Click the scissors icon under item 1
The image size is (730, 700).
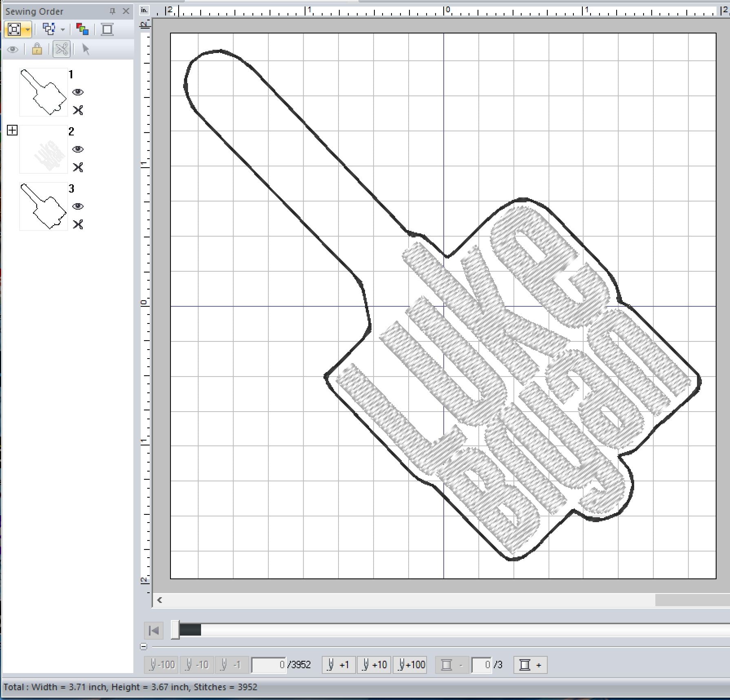78,110
